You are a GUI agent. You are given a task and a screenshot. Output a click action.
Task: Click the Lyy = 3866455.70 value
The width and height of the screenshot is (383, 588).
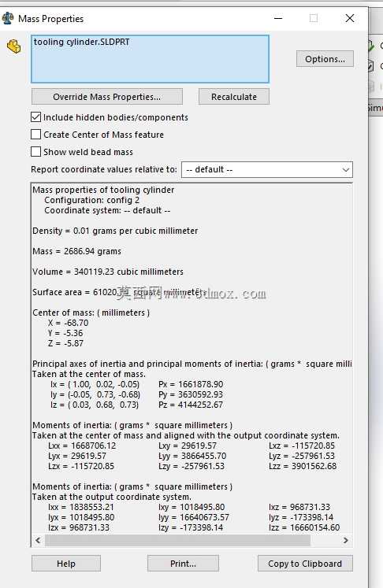[192, 456]
